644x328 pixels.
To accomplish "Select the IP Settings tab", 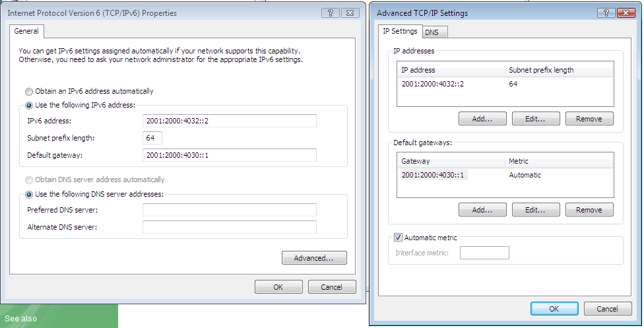I will [400, 31].
